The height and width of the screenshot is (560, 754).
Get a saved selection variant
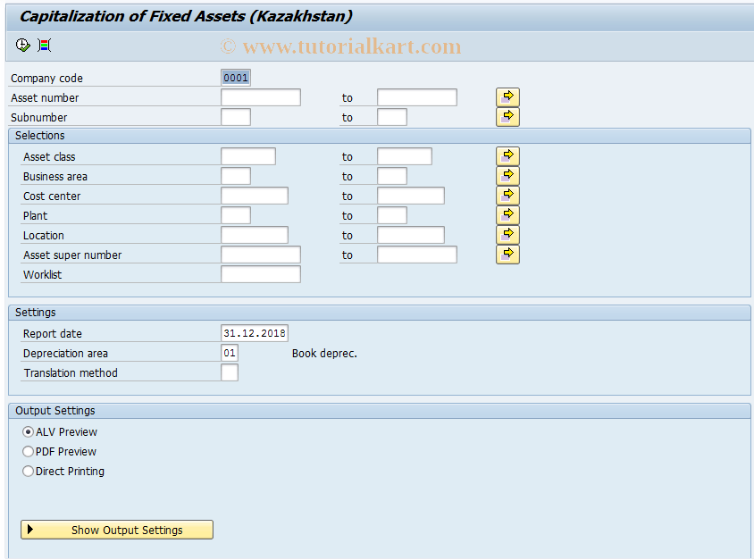point(43,45)
